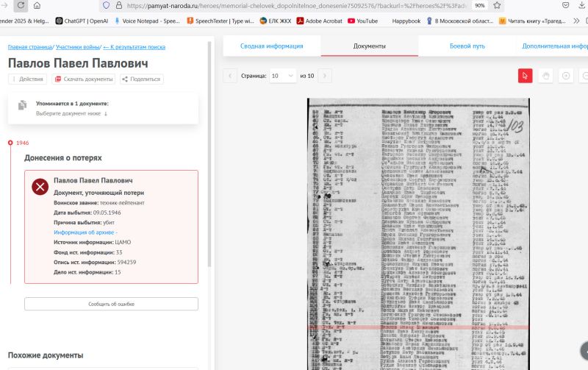Open Павлов Павел Павлович document card title

point(93,180)
